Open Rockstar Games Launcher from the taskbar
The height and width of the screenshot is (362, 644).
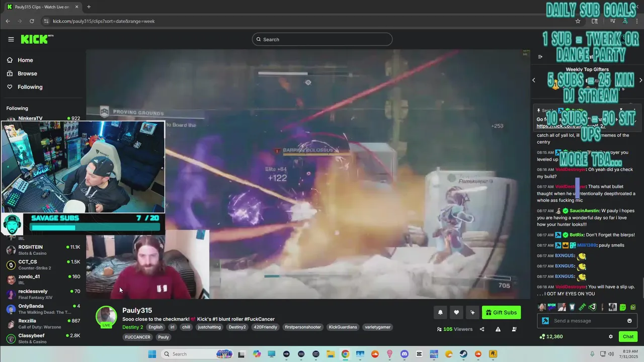pos(493,354)
